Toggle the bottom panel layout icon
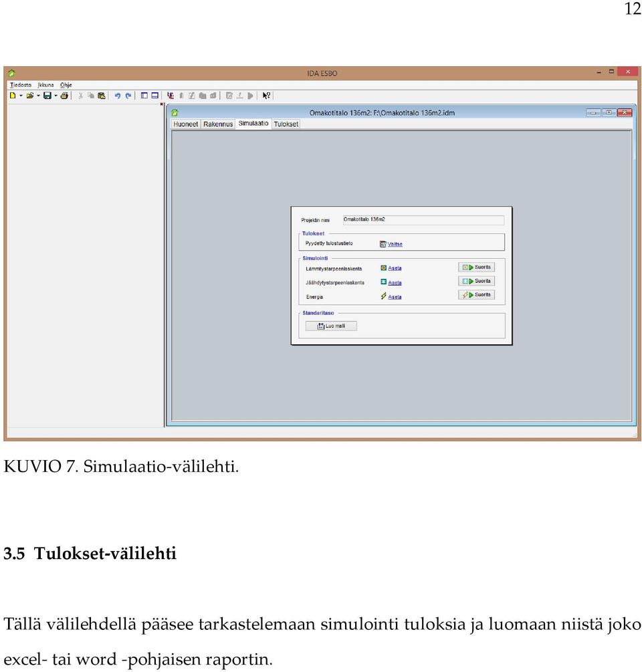This screenshot has height=672, width=642. (x=154, y=96)
